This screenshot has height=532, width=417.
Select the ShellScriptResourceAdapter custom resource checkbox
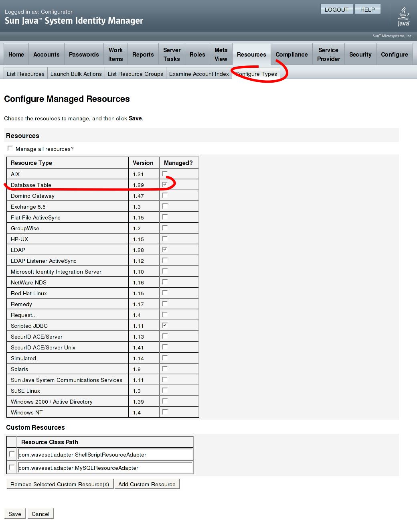12,454
